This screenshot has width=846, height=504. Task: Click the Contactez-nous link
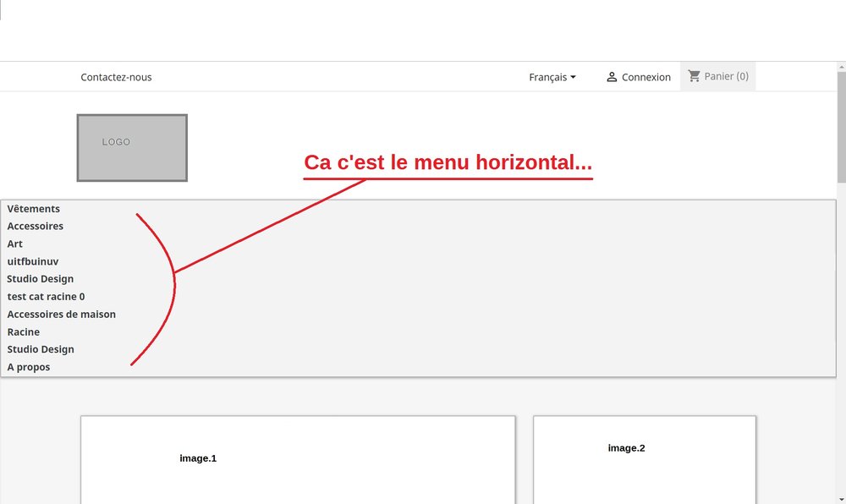pyautogui.click(x=116, y=77)
